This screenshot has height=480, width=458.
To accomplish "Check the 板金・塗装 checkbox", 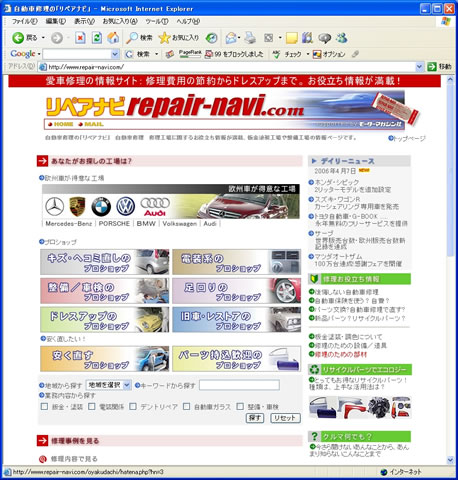I will tap(44, 406).
